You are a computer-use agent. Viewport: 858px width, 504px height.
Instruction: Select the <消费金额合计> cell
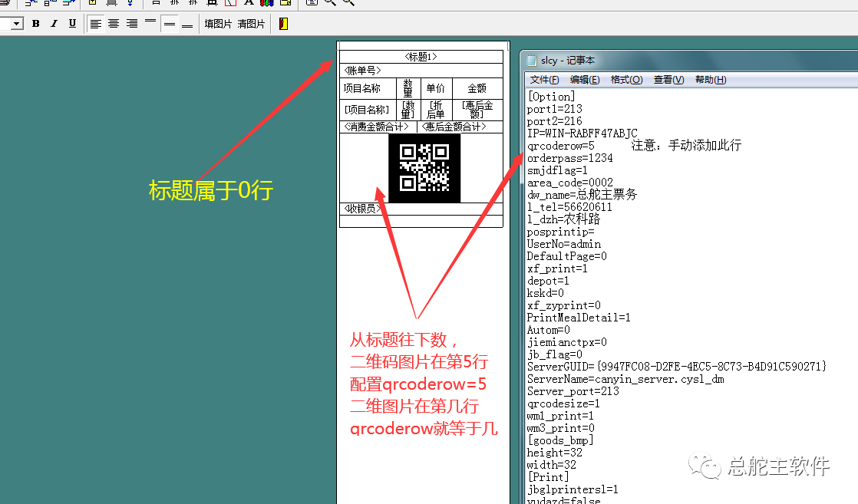click(x=378, y=127)
